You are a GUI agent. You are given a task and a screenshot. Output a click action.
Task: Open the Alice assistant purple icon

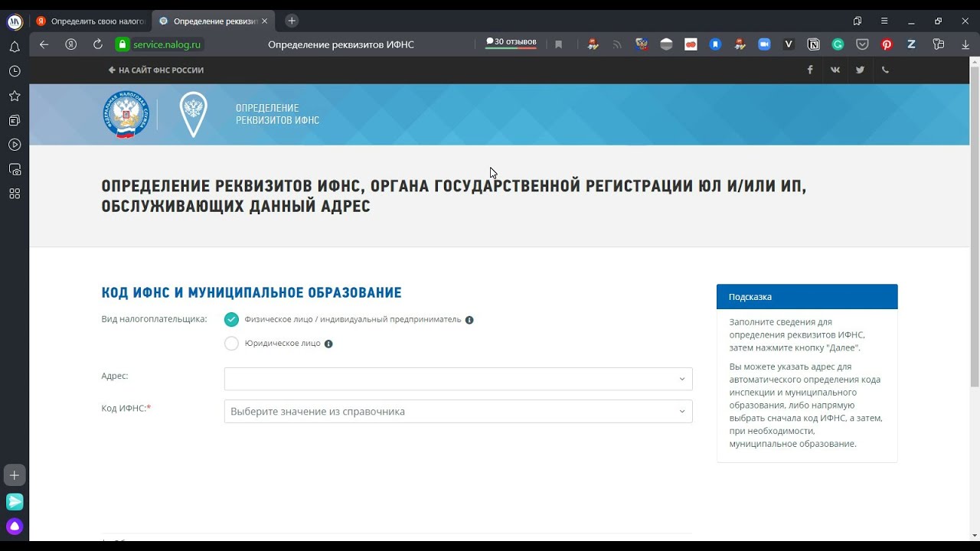pyautogui.click(x=15, y=527)
